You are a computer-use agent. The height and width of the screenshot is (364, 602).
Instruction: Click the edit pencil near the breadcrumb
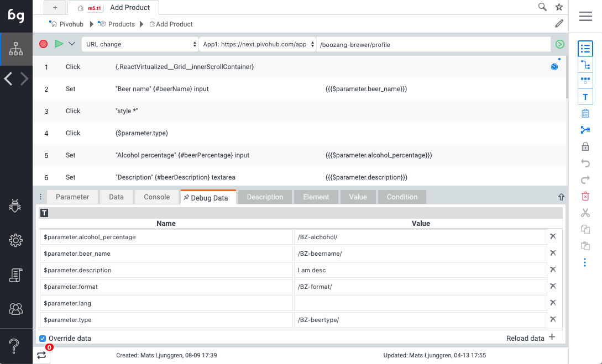point(559,24)
